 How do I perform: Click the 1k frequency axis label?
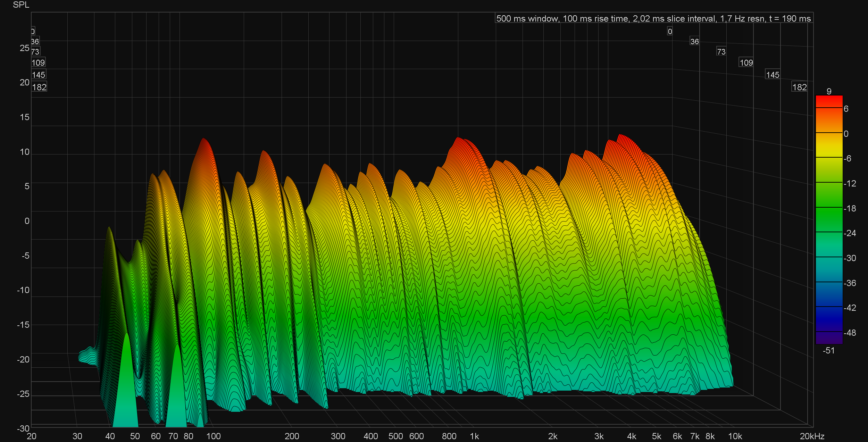tap(474, 436)
